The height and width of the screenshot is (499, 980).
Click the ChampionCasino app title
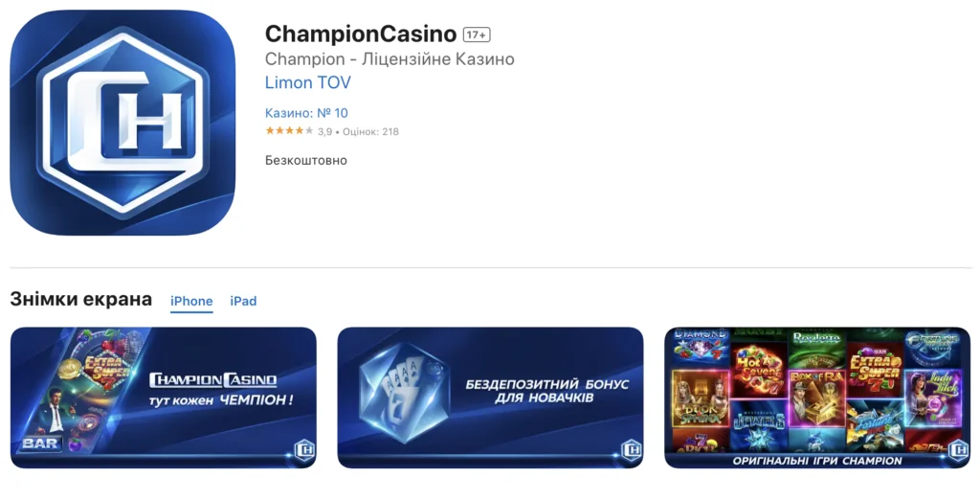click(x=361, y=34)
